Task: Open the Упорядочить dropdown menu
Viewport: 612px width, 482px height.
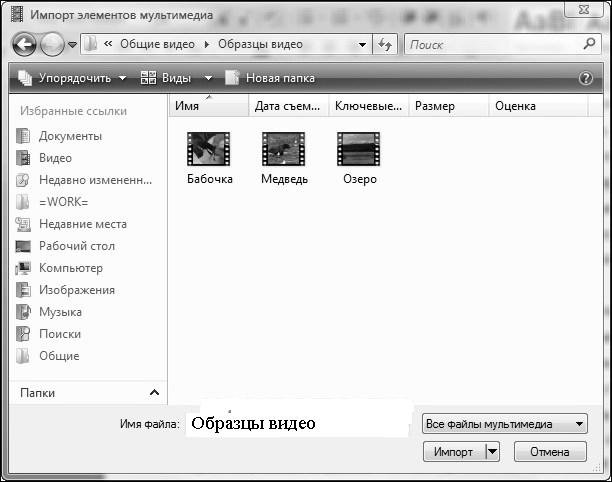Action: (x=73, y=78)
